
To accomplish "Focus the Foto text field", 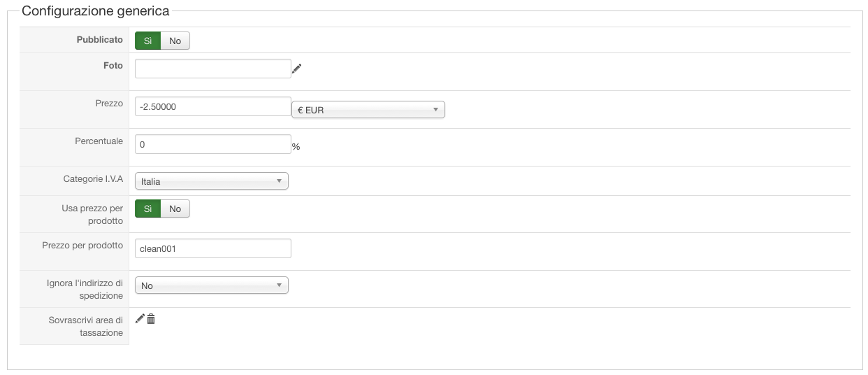I will point(212,69).
